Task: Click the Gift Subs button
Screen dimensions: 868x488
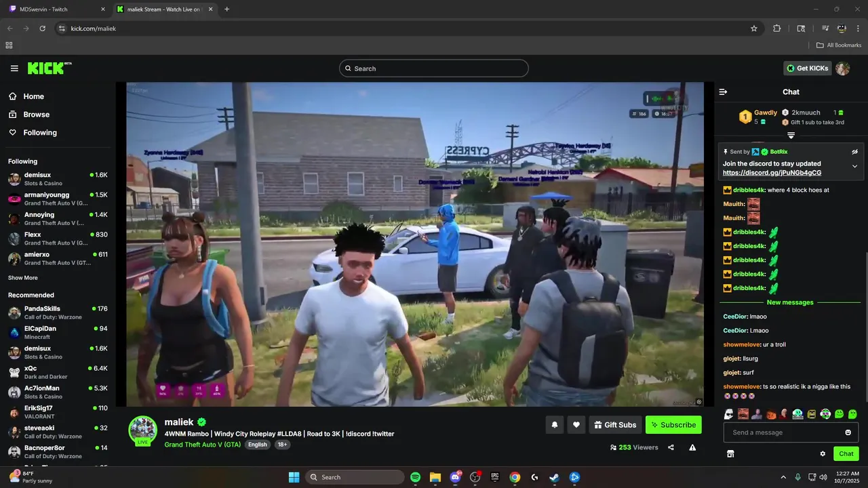Action: click(615, 425)
